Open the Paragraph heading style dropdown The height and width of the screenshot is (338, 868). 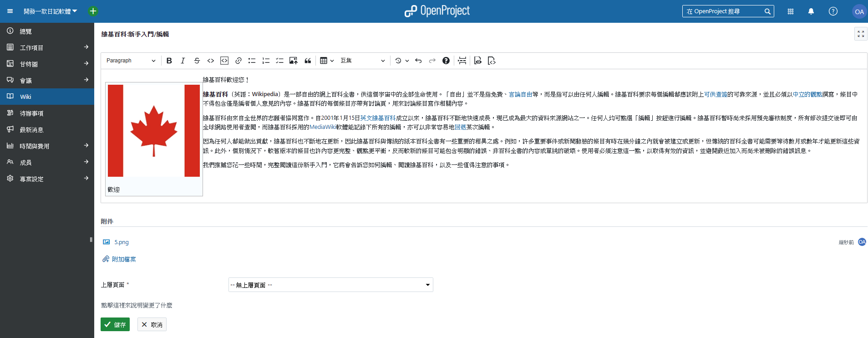pos(131,61)
